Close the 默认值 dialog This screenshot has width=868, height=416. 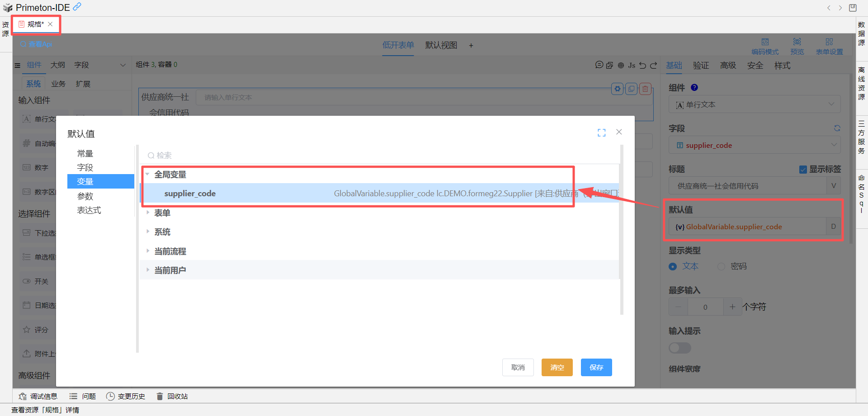point(619,132)
